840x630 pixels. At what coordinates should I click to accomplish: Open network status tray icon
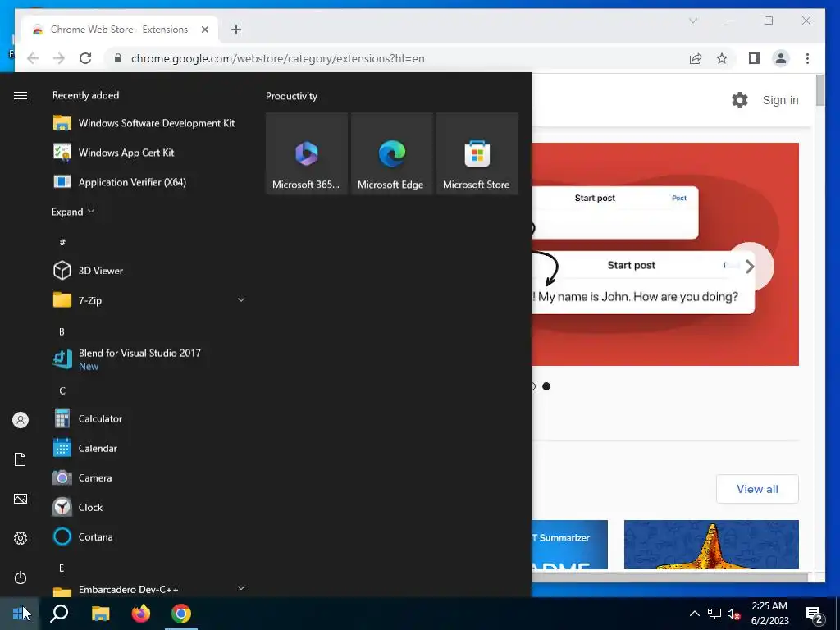coord(714,614)
